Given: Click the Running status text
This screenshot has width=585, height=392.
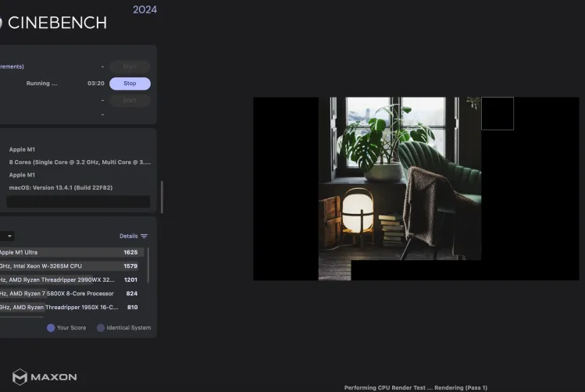Looking at the screenshot, I should click(42, 84).
